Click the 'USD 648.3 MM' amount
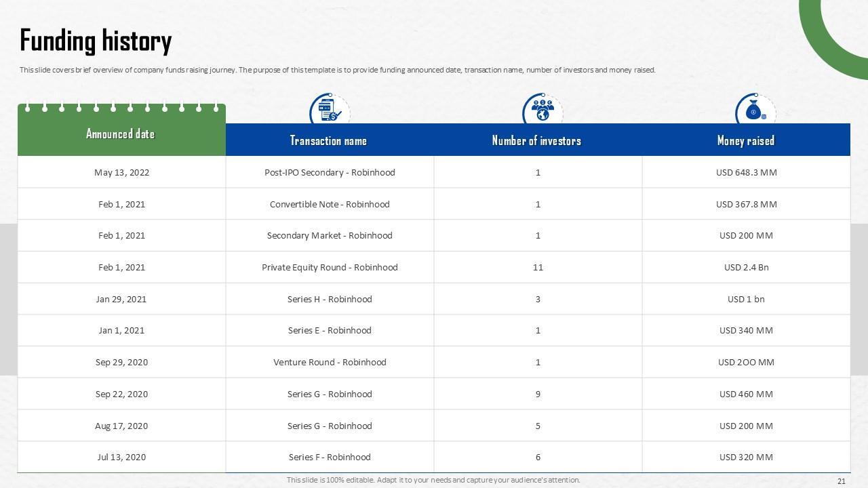 coord(746,172)
